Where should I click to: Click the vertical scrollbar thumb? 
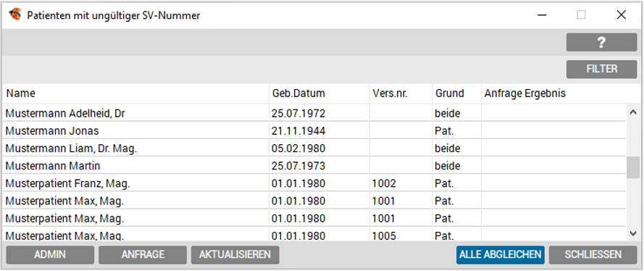click(x=633, y=167)
